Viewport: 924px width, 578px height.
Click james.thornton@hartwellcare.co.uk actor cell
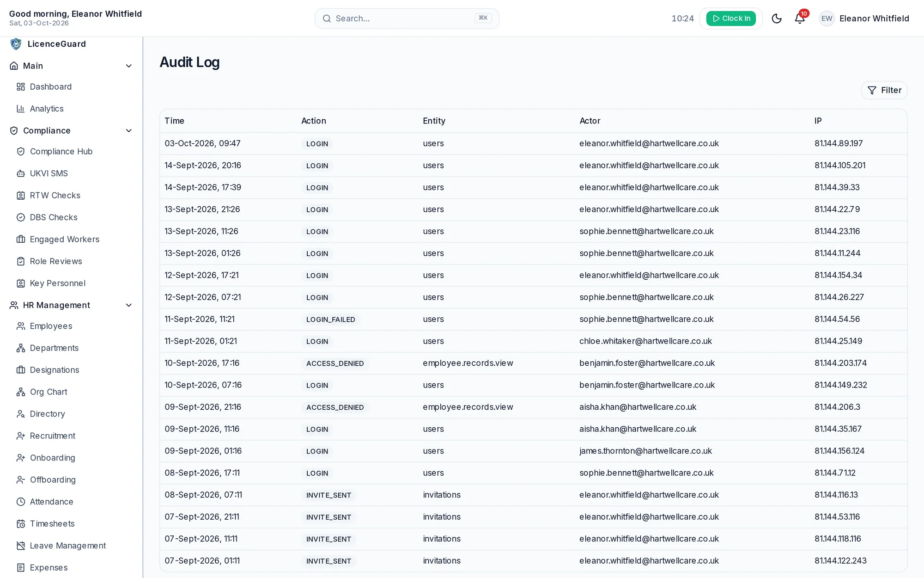pos(645,451)
